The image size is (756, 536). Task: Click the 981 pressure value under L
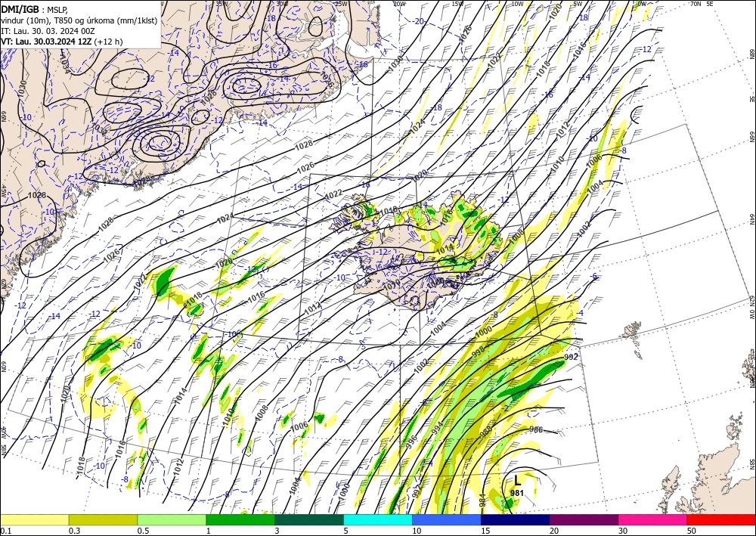coord(517,493)
